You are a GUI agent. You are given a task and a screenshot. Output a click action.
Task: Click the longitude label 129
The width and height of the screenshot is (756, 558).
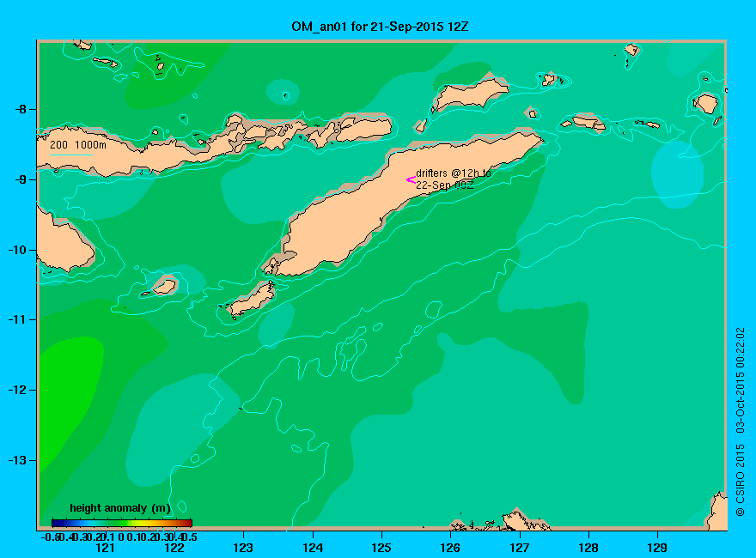657,548
